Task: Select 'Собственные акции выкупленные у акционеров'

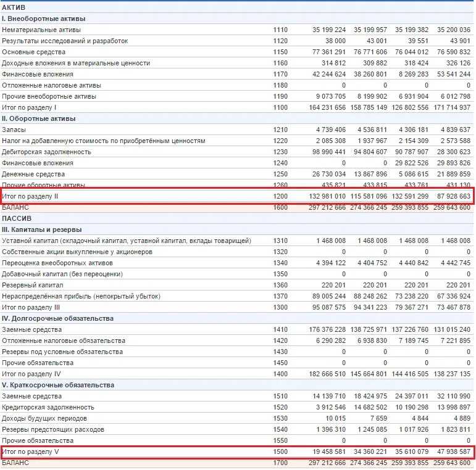Action: 77,252
